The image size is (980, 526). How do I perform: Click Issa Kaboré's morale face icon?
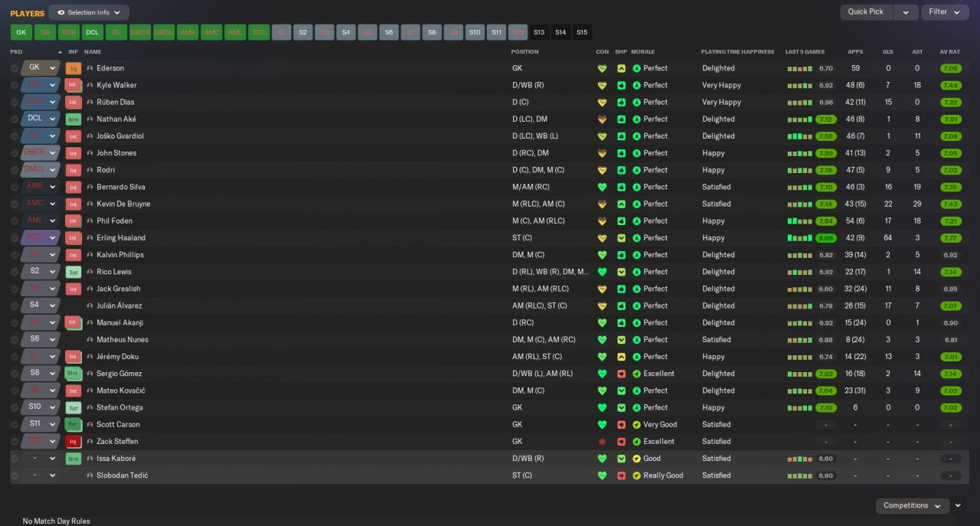(x=636, y=459)
